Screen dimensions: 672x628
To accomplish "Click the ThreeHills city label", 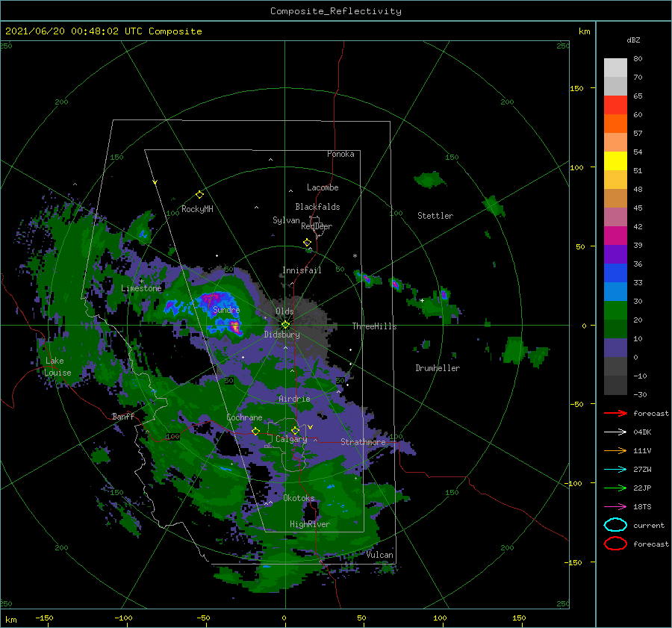I will click(x=375, y=326).
